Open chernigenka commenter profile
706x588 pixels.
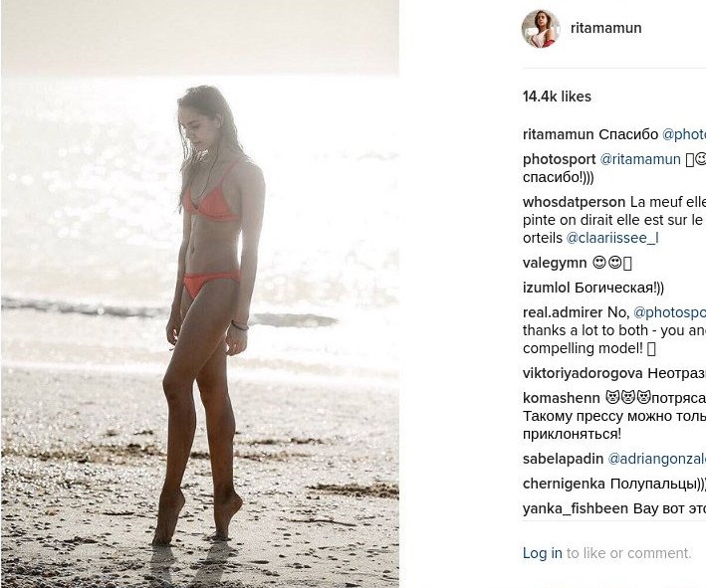564,484
